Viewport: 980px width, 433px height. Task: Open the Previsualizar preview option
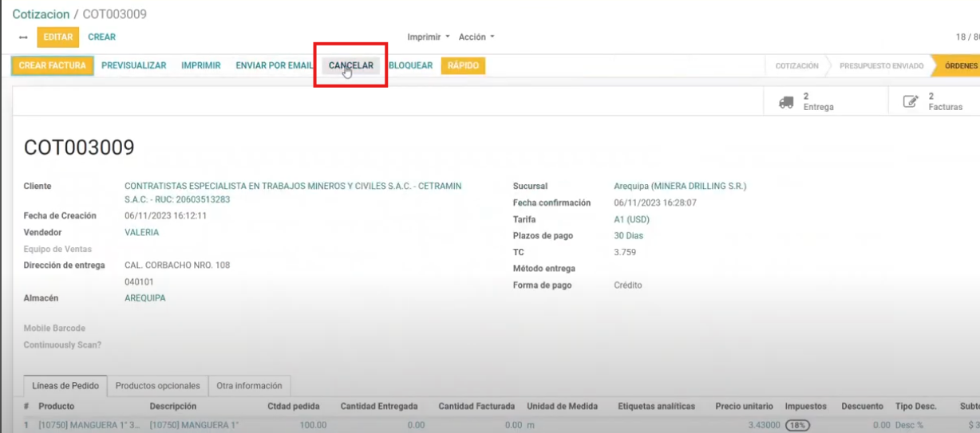(133, 65)
